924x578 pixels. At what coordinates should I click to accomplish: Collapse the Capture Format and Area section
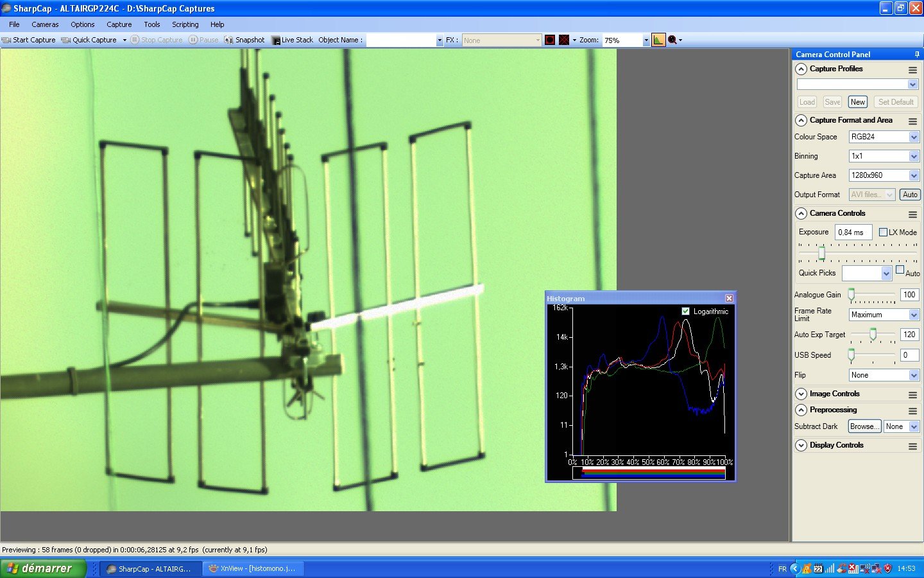[801, 120]
